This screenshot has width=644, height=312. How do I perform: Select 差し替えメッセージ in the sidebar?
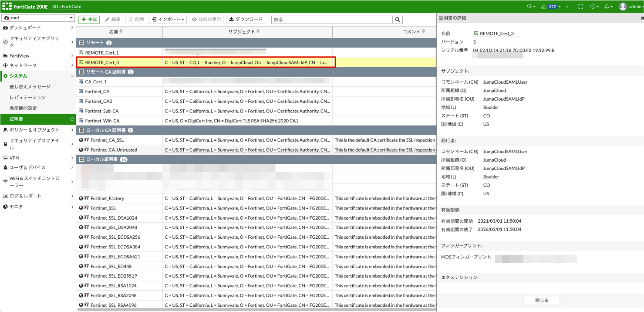coord(30,87)
